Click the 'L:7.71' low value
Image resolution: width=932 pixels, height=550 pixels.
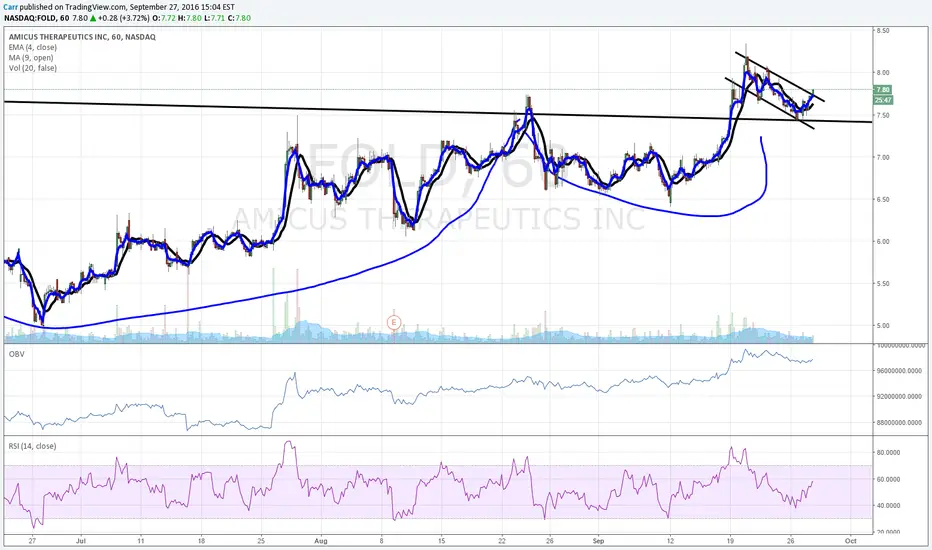point(215,18)
